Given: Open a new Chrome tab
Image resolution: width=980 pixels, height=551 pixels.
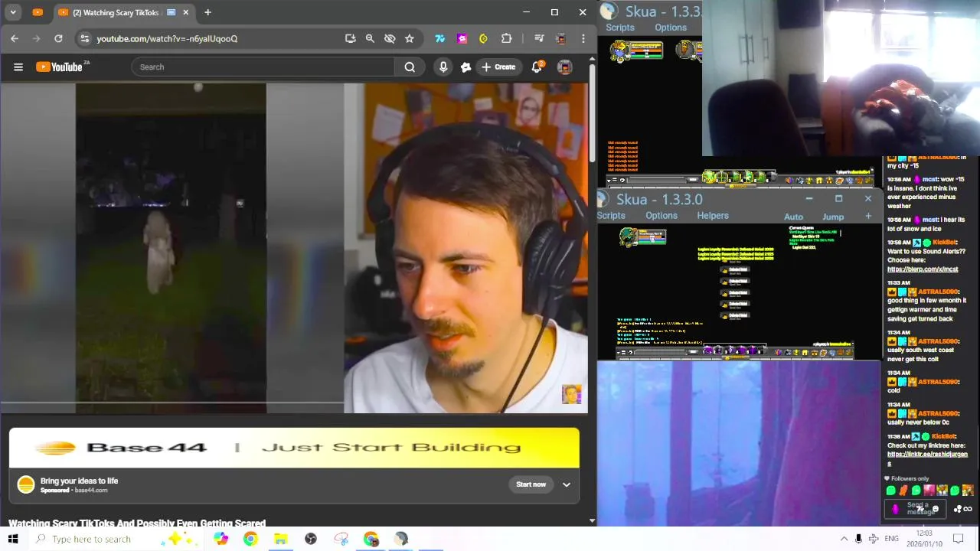Looking at the screenshot, I should coord(207,12).
